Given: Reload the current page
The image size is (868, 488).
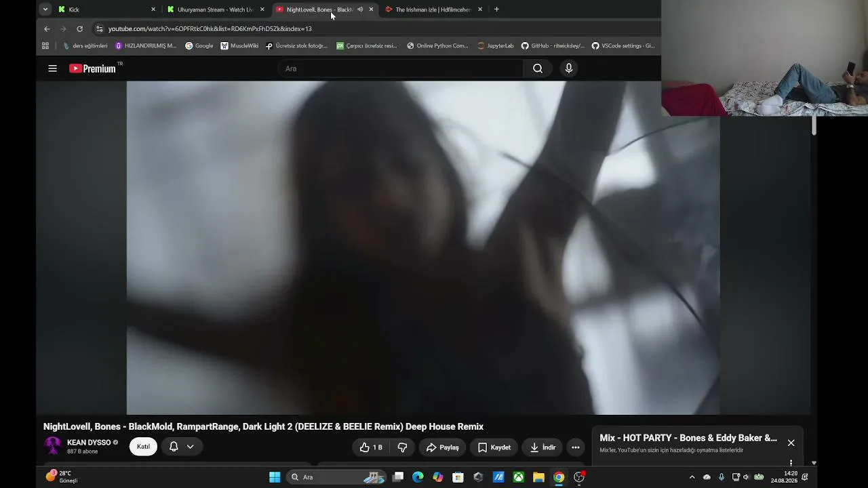Looking at the screenshot, I should tap(79, 29).
